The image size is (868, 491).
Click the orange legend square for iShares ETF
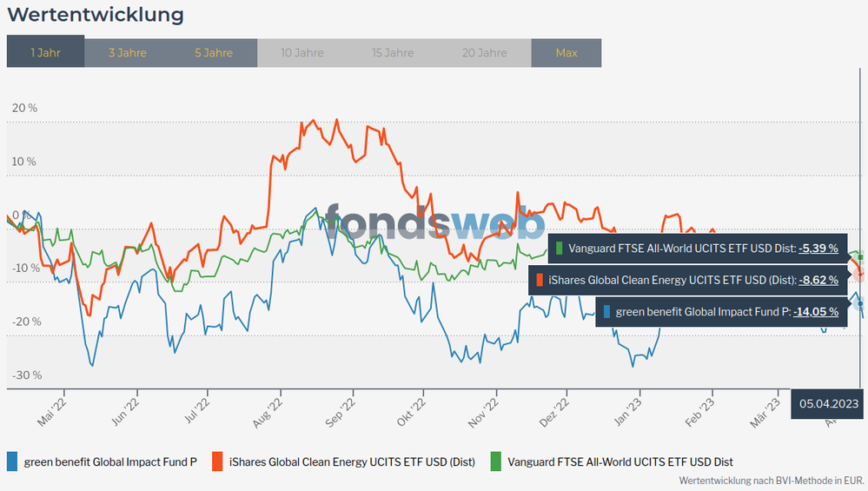click(x=217, y=461)
